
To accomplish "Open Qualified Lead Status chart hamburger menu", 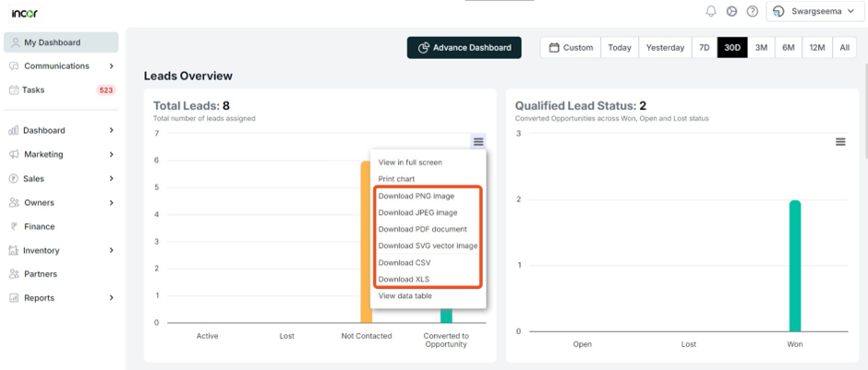I will [x=840, y=142].
